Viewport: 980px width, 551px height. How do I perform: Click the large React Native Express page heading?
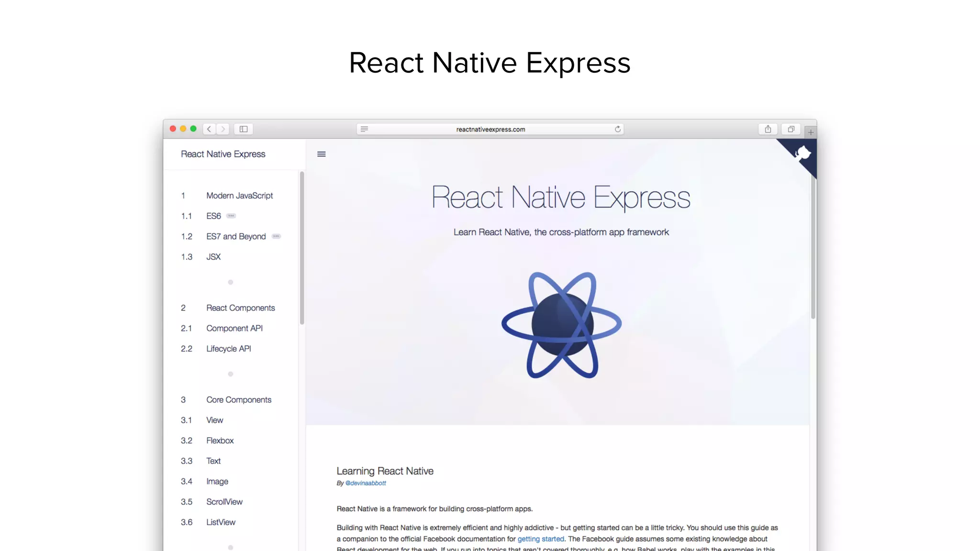tap(561, 198)
